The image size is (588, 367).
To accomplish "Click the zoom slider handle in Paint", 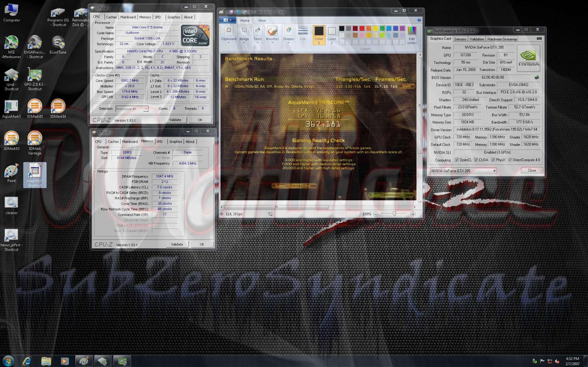I will [394, 214].
